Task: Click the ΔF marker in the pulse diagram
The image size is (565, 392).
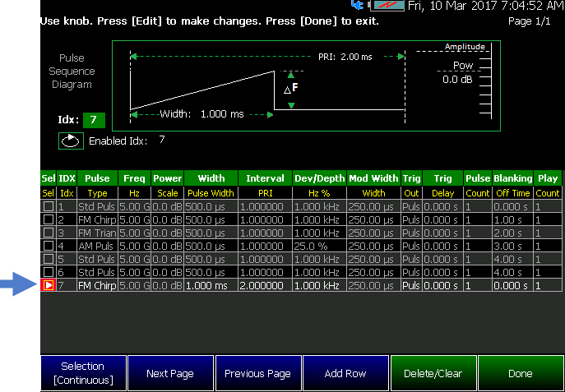Action: (291, 88)
